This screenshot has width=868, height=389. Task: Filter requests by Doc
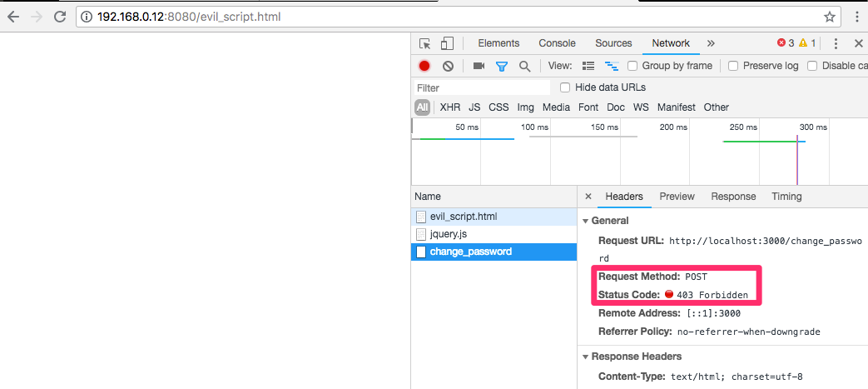click(616, 107)
